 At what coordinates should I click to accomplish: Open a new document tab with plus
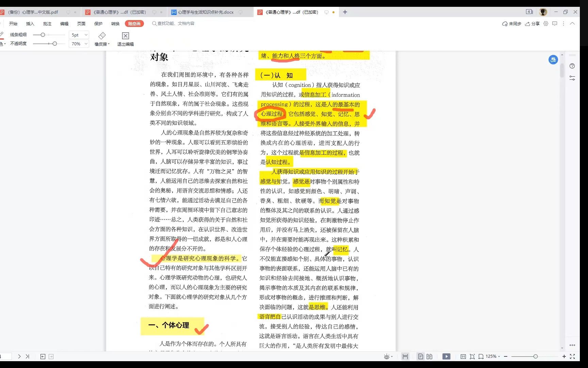coord(345,12)
